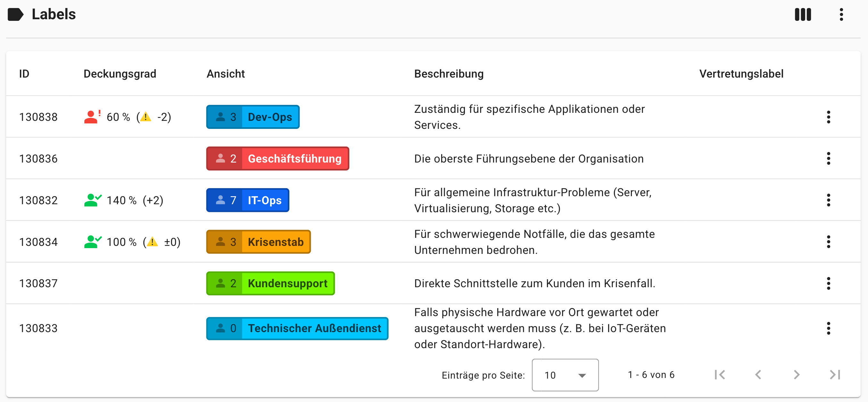Click the person icon on the Krisenstab badge
Screen dimensions: 868x402
[221, 241]
